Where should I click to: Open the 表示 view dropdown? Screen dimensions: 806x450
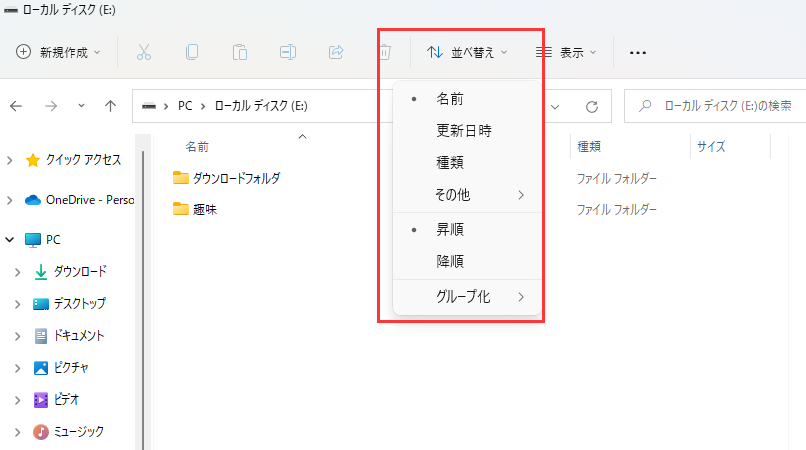[566, 52]
